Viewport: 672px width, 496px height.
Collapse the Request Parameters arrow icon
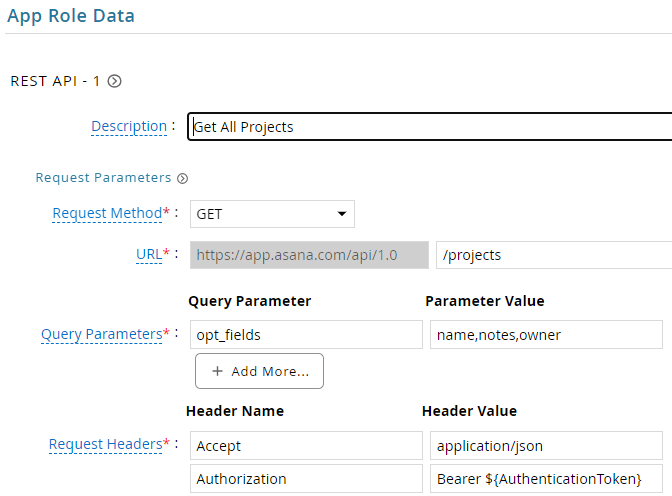pyautogui.click(x=183, y=178)
